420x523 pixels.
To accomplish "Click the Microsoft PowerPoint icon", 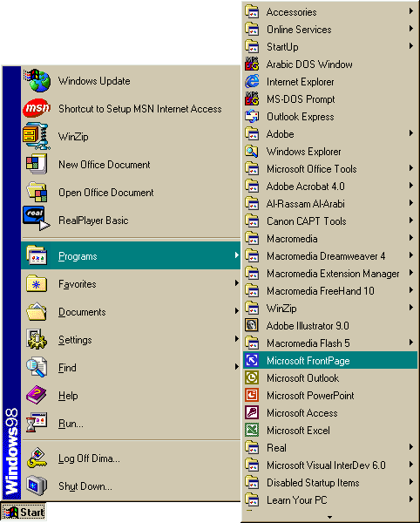I will pos(252,395).
